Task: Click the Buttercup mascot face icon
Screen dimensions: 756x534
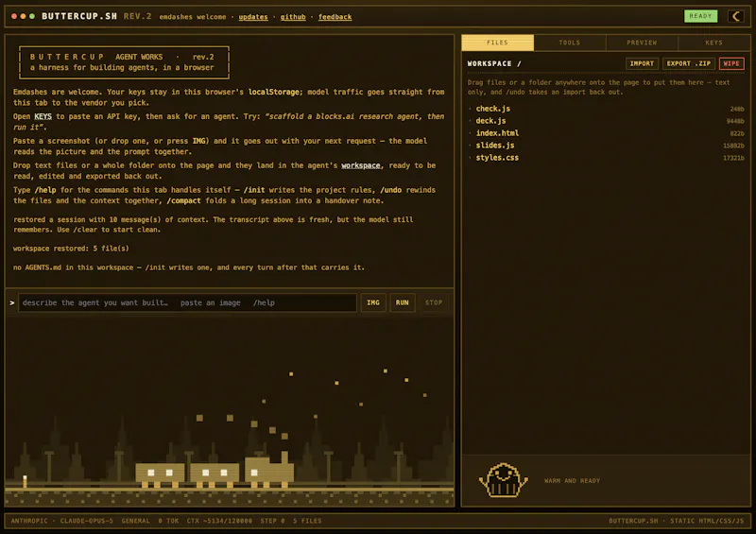Action: pos(504,480)
